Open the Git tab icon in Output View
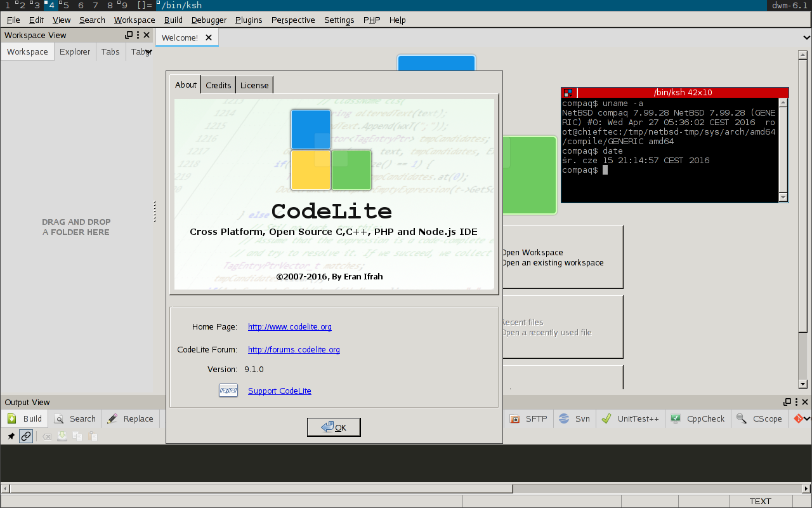812x508 pixels. [798, 418]
